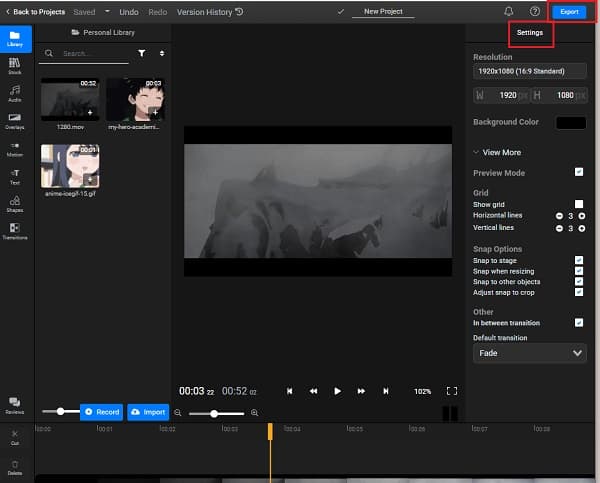The height and width of the screenshot is (483, 600).
Task: Enter fullscreen preview mode
Action: coord(452,391)
